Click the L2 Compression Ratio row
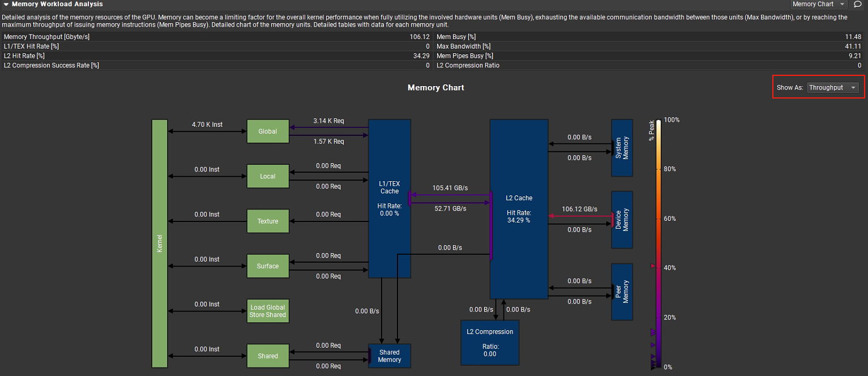 (x=649, y=66)
